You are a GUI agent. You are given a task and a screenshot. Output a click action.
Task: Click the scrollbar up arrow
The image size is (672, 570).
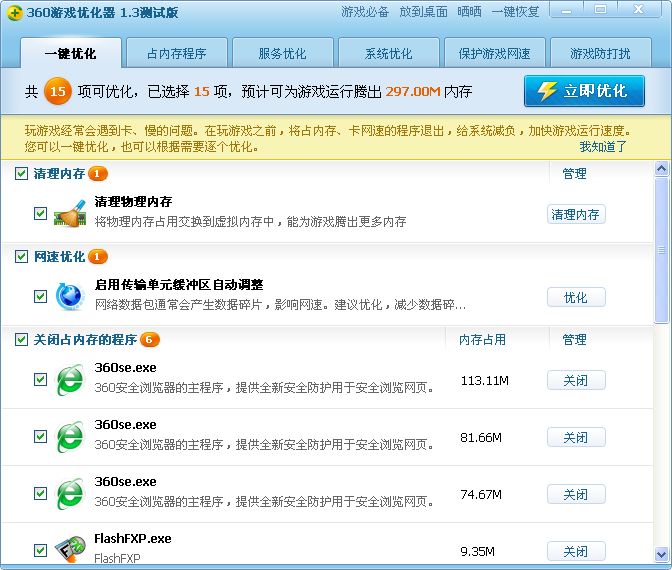(662, 171)
